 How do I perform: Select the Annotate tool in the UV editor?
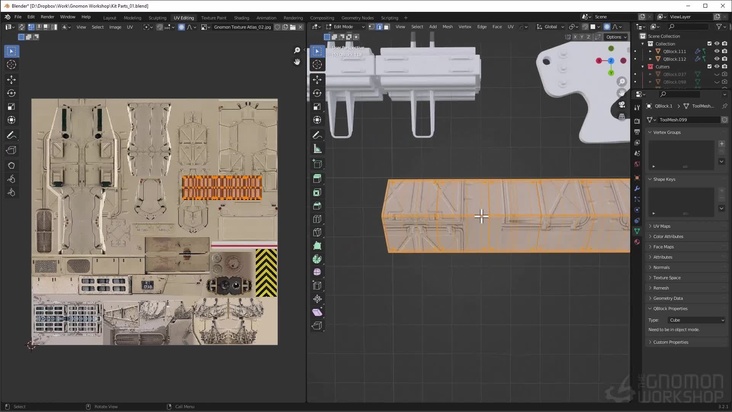click(x=12, y=135)
